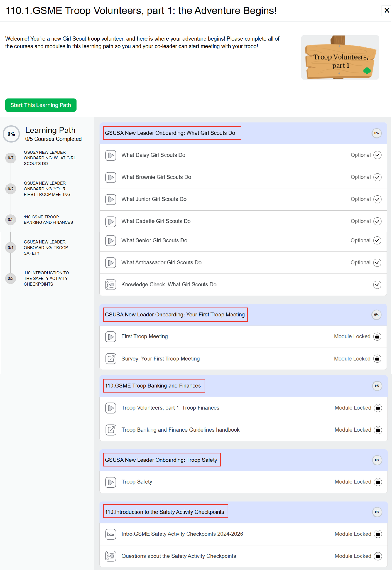Expand the 110.GSME Troop Banking and Finances header
Screen dimensions: 392x570
tap(243, 386)
